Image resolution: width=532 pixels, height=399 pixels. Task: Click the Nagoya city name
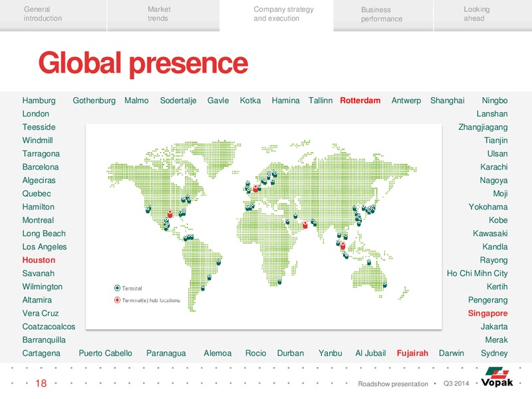coord(493,180)
